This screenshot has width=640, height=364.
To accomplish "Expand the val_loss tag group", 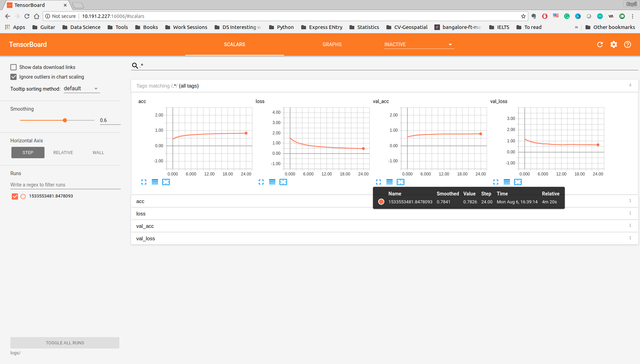I will (384, 239).
